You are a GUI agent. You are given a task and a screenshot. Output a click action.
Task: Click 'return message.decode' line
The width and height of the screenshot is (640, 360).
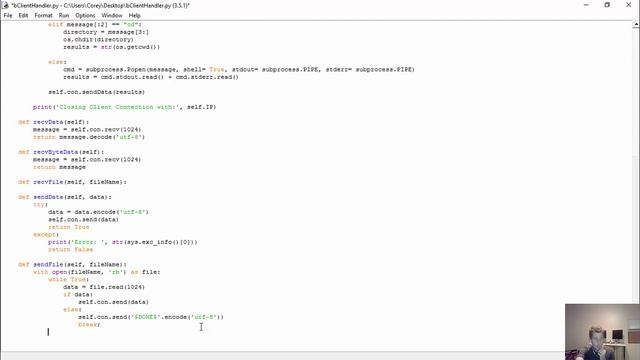tap(89, 137)
